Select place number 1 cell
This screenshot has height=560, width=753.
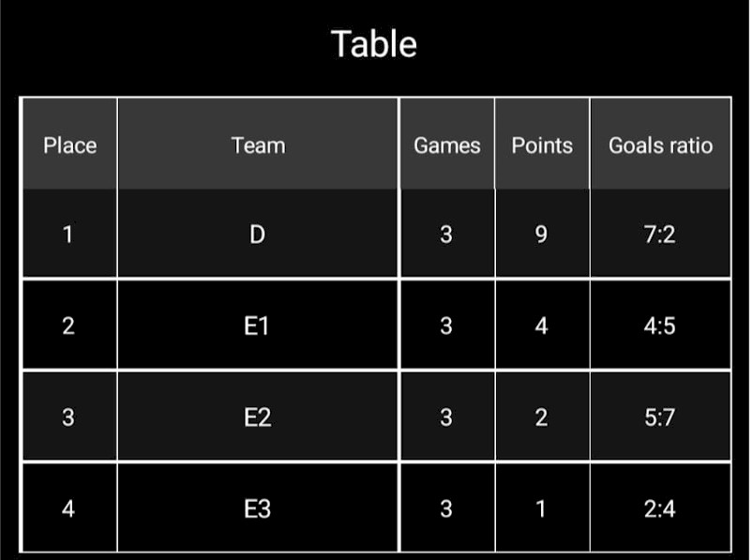pos(68,235)
